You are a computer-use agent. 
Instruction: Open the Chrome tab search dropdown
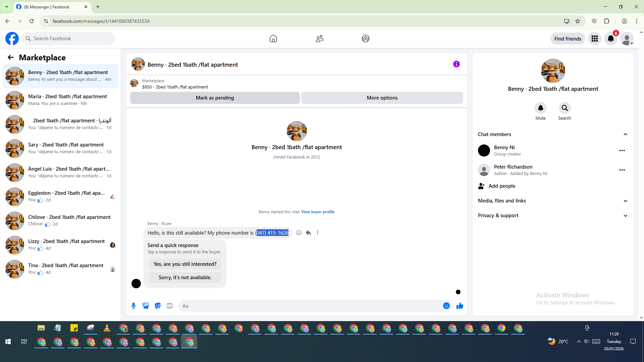[7, 7]
